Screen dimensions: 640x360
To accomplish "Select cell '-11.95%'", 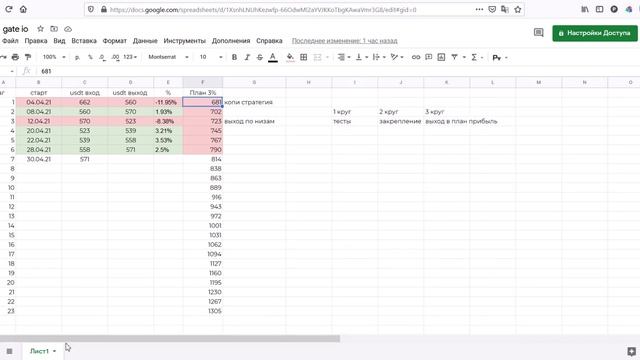I will click(x=168, y=102).
